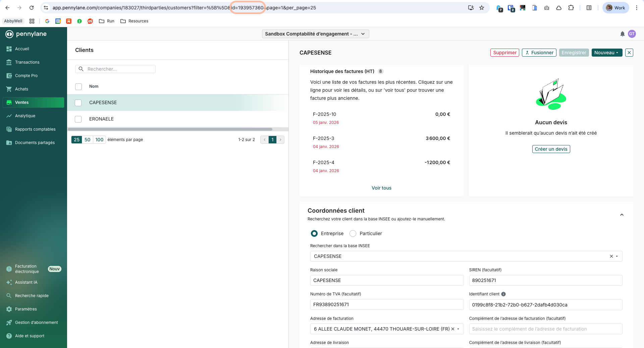Expand the Nouveau dropdown button
The image size is (644, 348).
tap(606, 53)
